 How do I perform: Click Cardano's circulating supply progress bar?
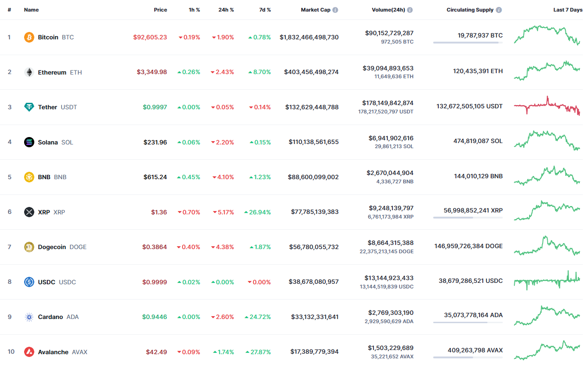(x=468, y=322)
